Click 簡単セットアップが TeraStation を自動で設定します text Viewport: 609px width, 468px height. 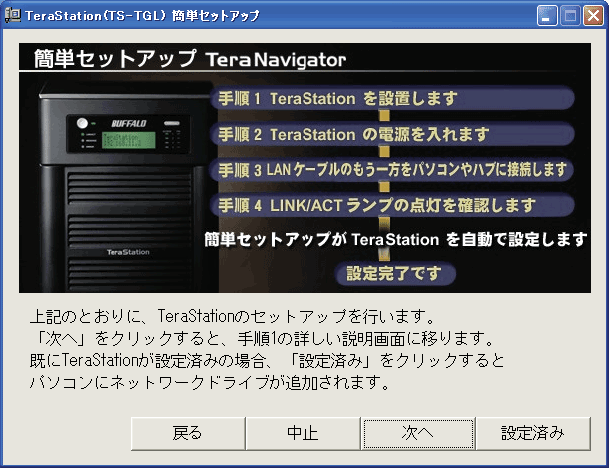click(x=395, y=239)
